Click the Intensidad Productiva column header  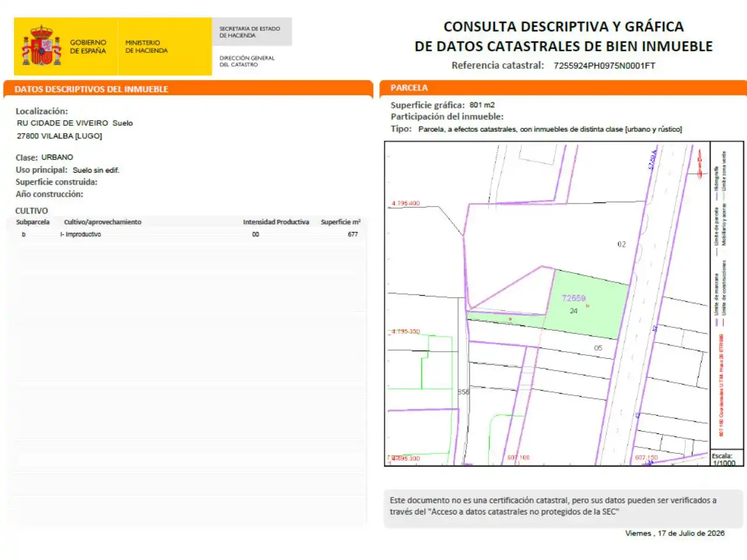pyautogui.click(x=276, y=222)
